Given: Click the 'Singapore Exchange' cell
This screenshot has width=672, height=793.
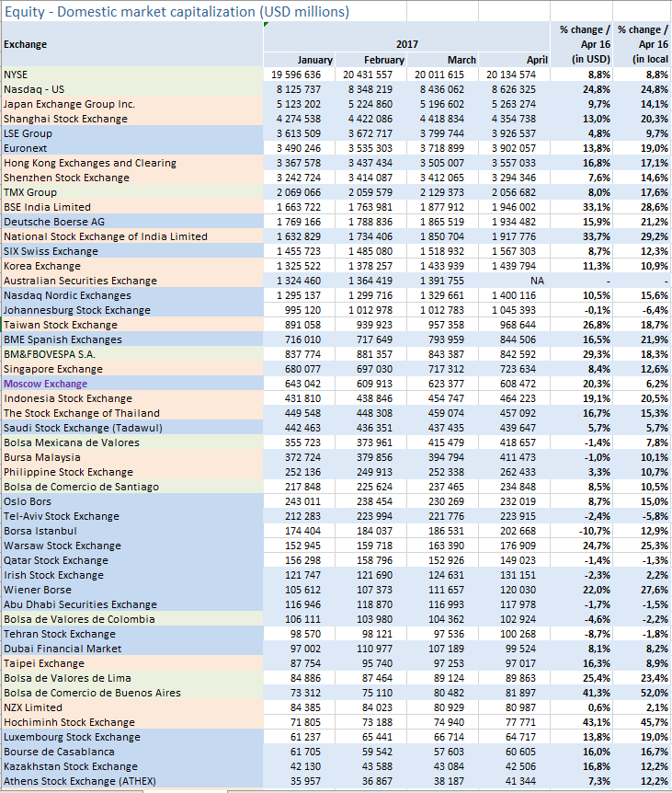Looking at the screenshot, I should [132, 368].
